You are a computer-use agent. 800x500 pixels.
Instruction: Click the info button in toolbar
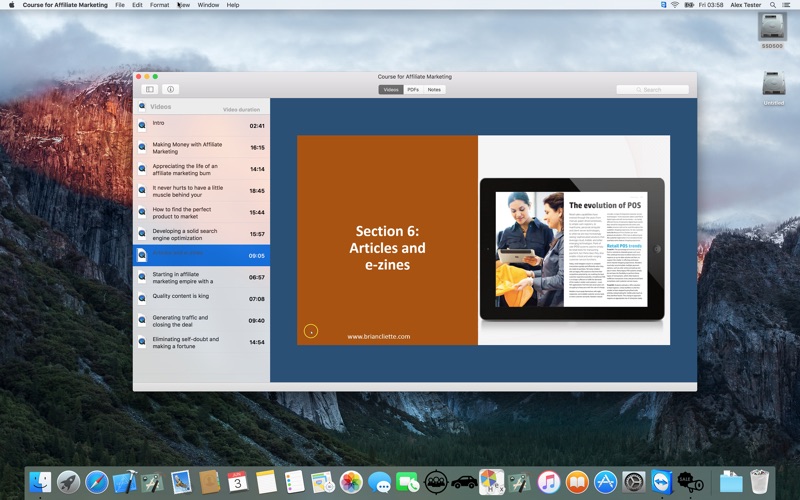point(170,89)
